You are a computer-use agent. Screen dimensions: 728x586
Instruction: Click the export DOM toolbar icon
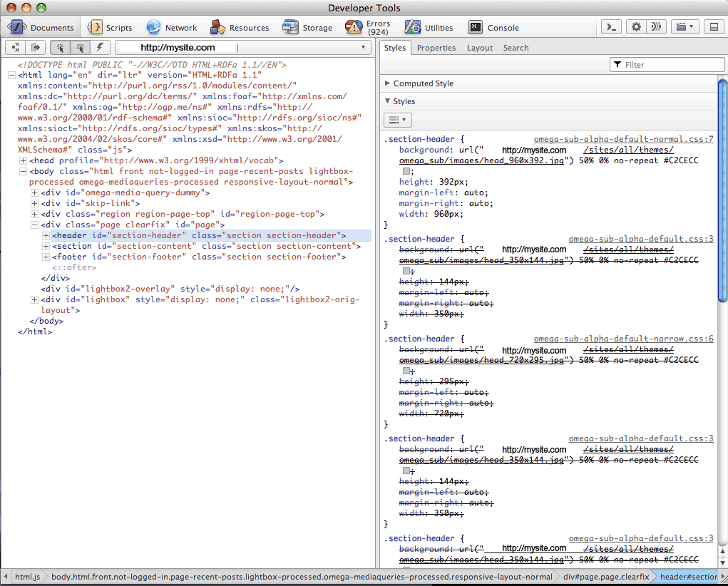coord(35,47)
